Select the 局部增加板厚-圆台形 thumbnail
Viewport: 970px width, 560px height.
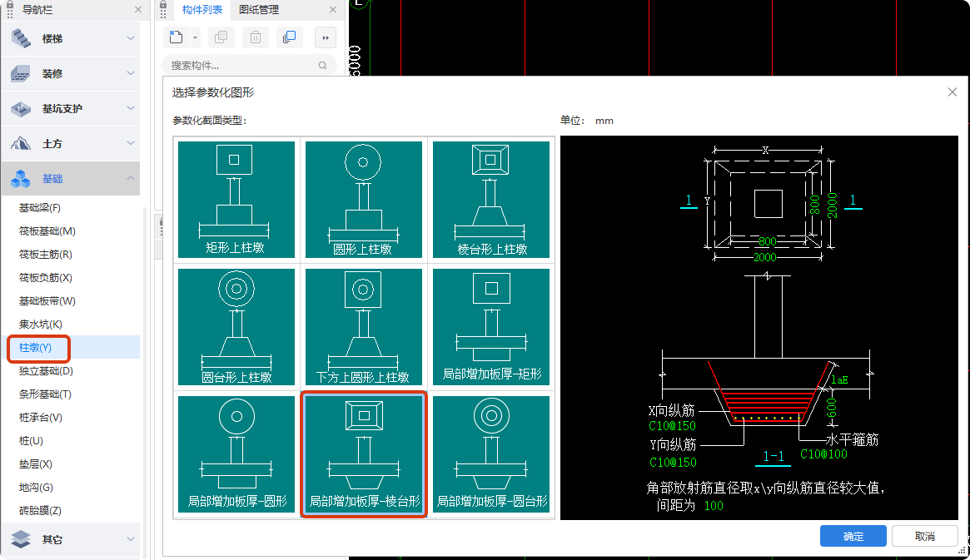coord(491,454)
